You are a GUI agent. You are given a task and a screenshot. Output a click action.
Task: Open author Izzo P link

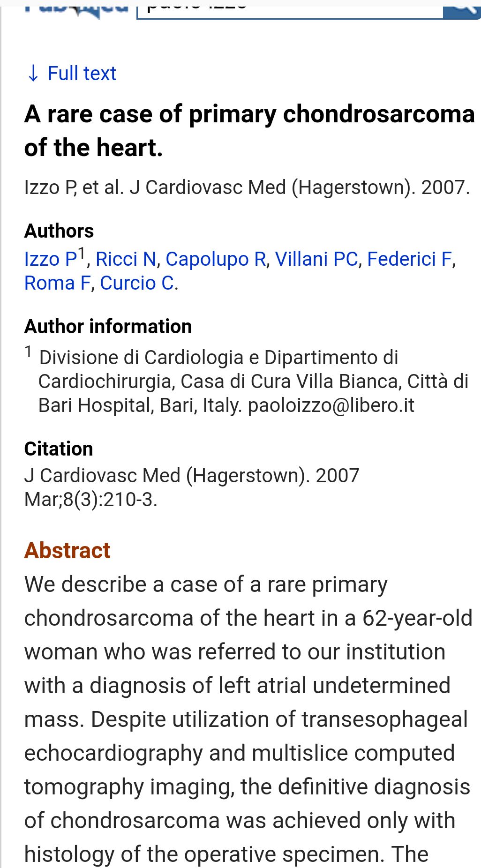[51, 259]
